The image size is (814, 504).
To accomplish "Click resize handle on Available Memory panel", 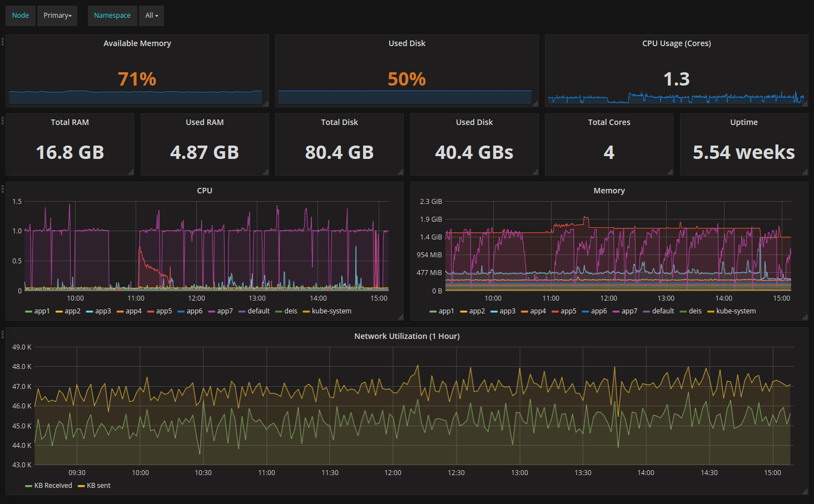I will pos(266,104).
